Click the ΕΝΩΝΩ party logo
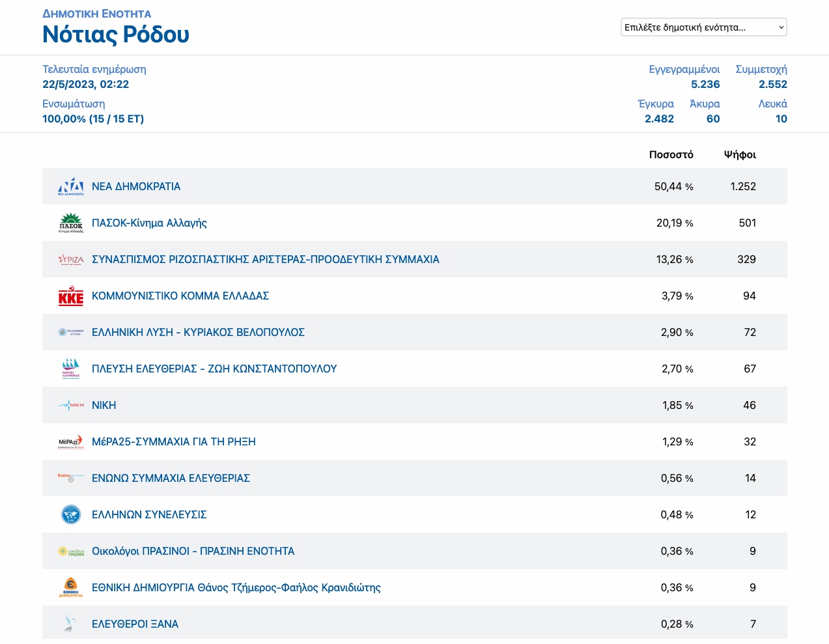The height and width of the screenshot is (644, 829). click(71, 478)
